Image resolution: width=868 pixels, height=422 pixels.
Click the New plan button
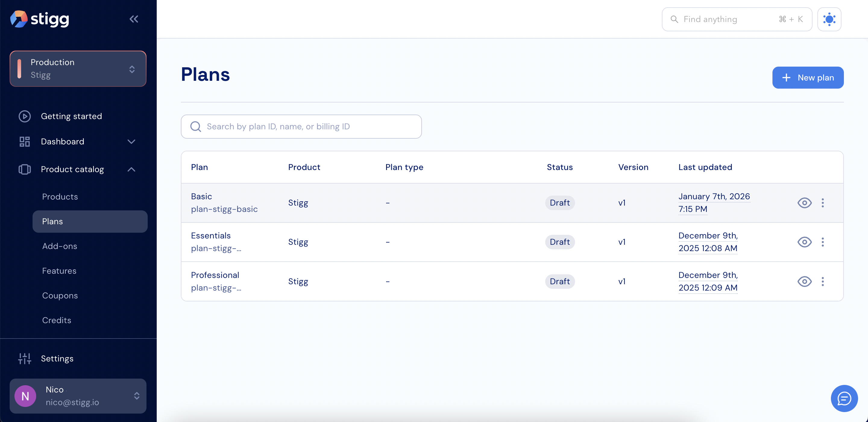point(808,77)
